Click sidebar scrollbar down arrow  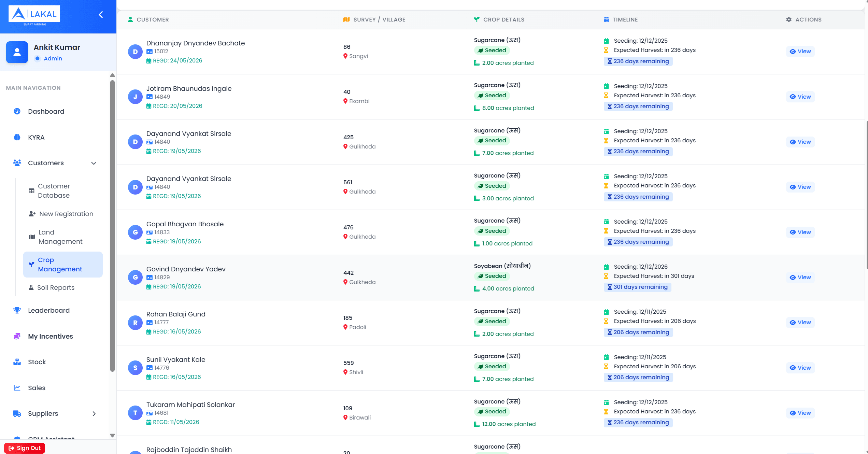click(112, 436)
